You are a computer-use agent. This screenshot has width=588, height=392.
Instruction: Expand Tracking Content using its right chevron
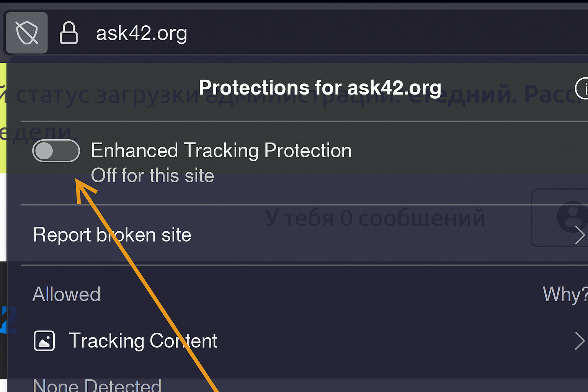580,341
